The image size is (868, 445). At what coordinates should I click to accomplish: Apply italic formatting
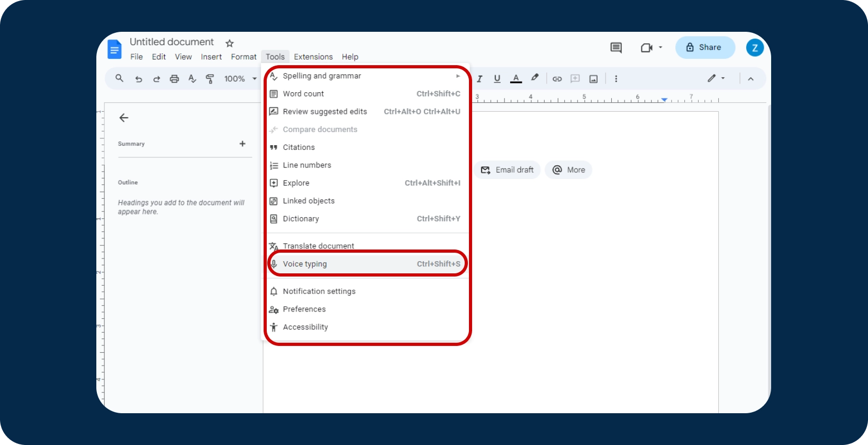point(480,79)
